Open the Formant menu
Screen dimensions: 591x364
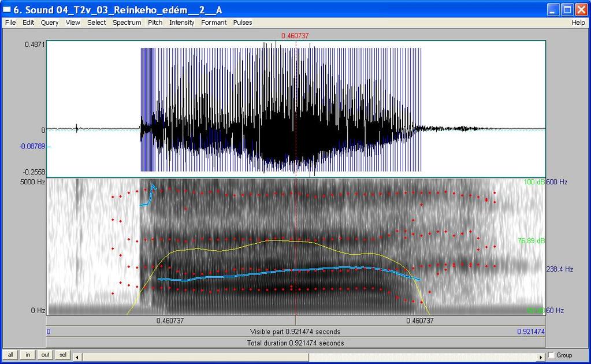[x=214, y=23]
